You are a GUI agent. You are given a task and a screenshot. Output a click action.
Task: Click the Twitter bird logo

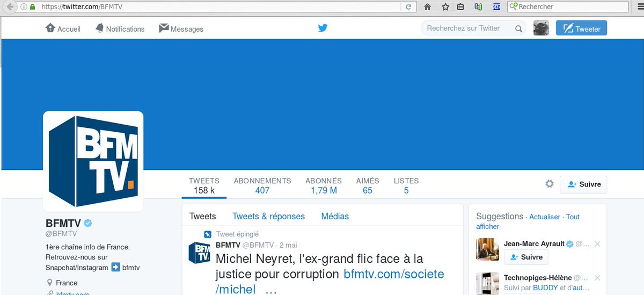(323, 28)
